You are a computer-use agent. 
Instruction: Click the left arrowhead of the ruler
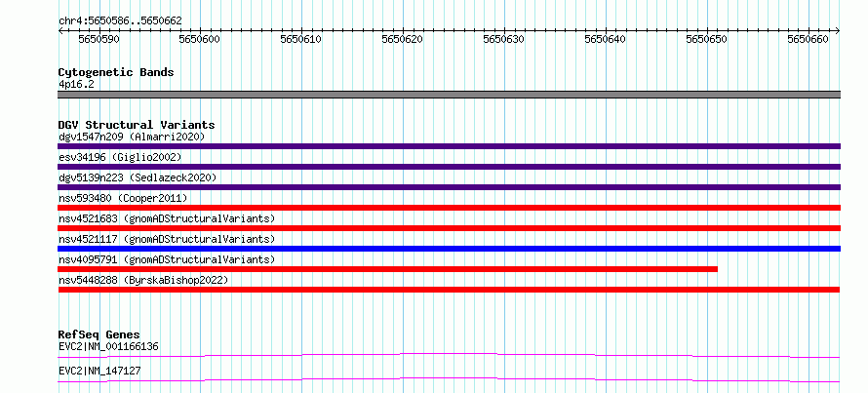pos(60,30)
